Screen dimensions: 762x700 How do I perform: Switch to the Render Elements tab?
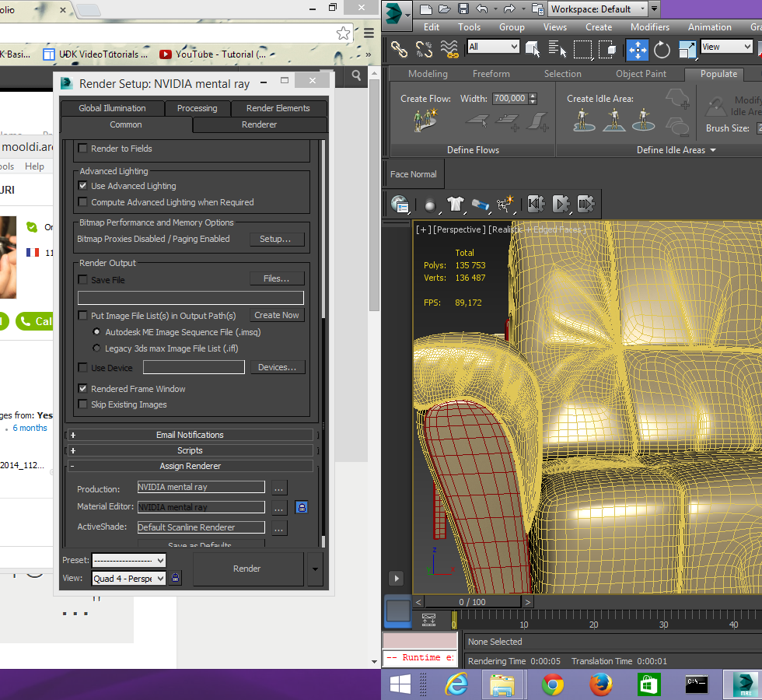(278, 108)
